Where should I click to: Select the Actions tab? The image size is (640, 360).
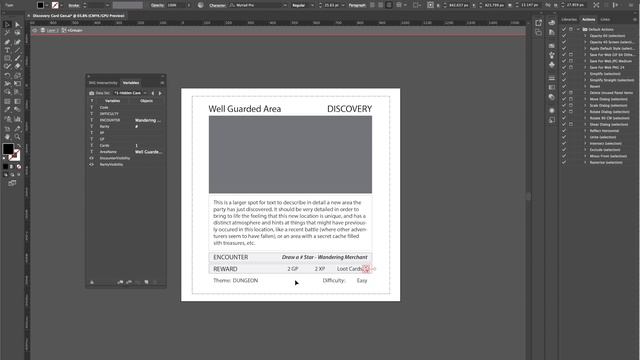click(x=589, y=20)
